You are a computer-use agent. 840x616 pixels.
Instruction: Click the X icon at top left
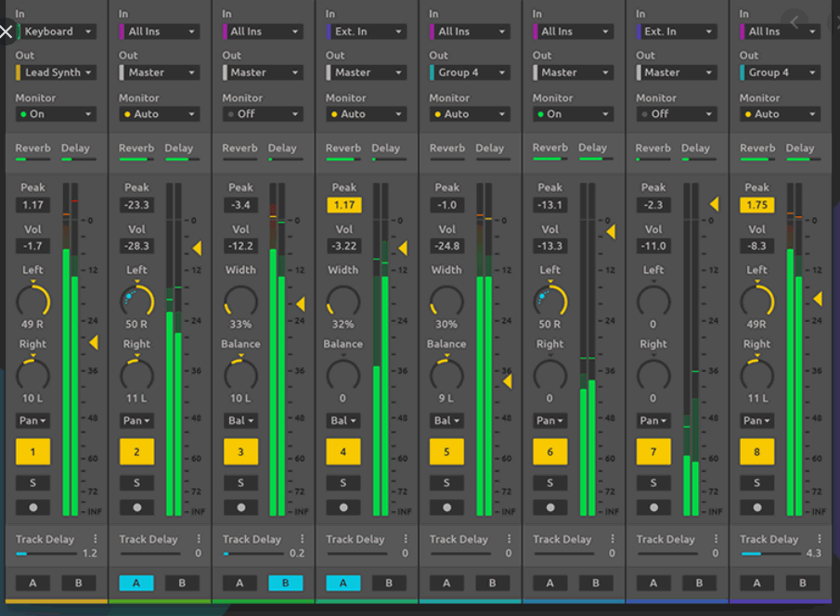tap(6, 32)
